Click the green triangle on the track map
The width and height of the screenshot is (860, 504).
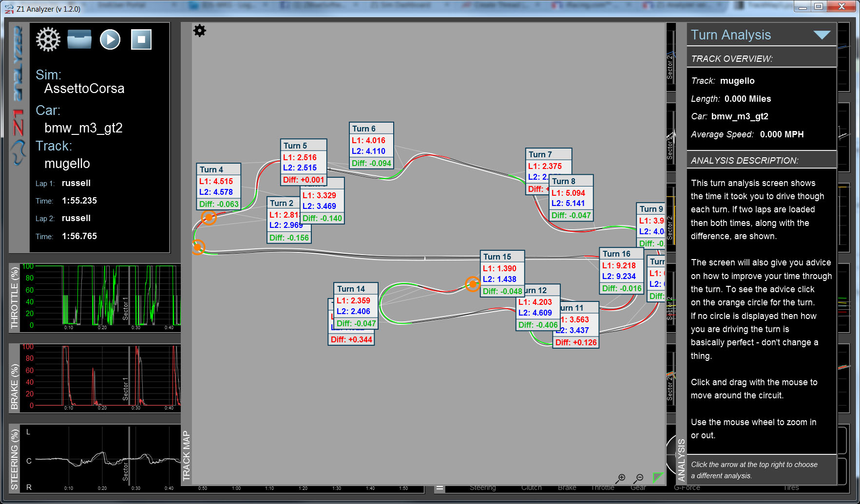coord(658,477)
